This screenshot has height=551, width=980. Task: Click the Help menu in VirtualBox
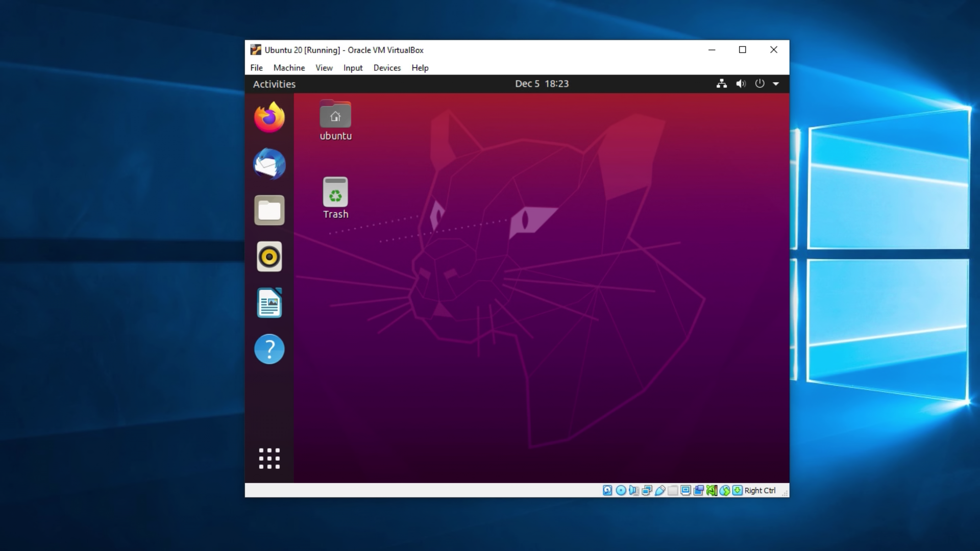(x=420, y=67)
